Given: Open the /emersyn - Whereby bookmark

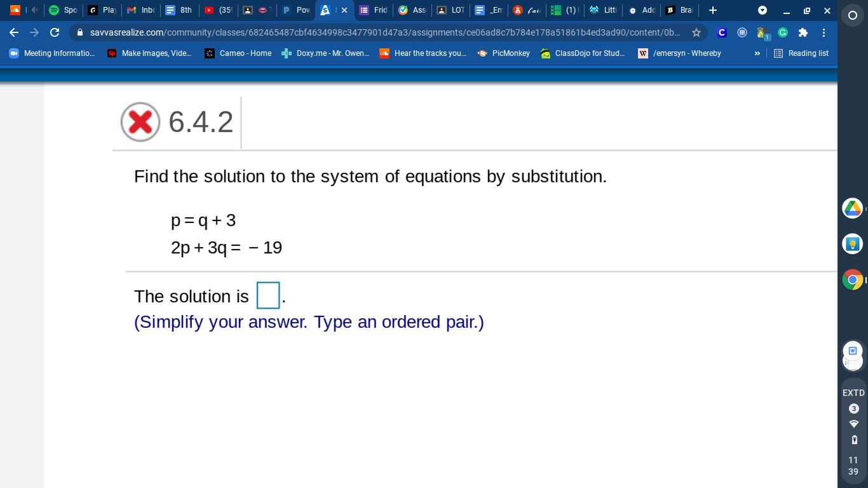Looking at the screenshot, I should pyautogui.click(x=680, y=53).
